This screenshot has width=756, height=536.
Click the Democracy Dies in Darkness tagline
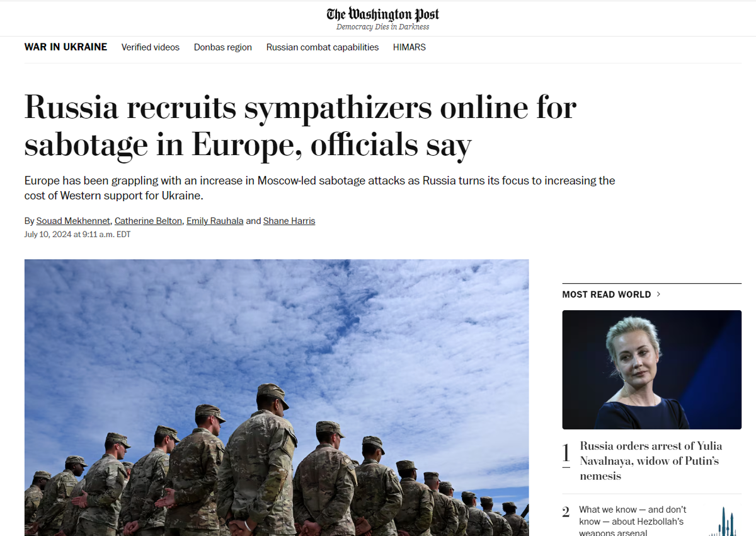[x=382, y=27]
